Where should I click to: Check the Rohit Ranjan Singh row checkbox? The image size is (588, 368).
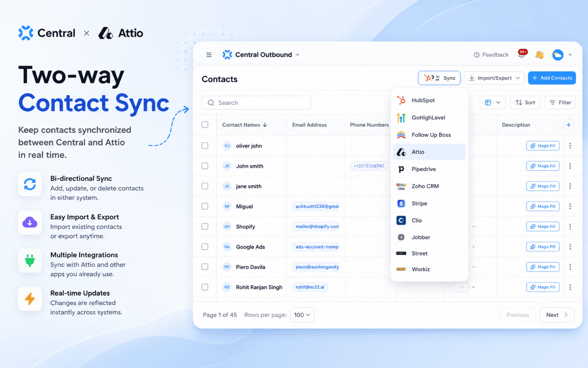(205, 287)
